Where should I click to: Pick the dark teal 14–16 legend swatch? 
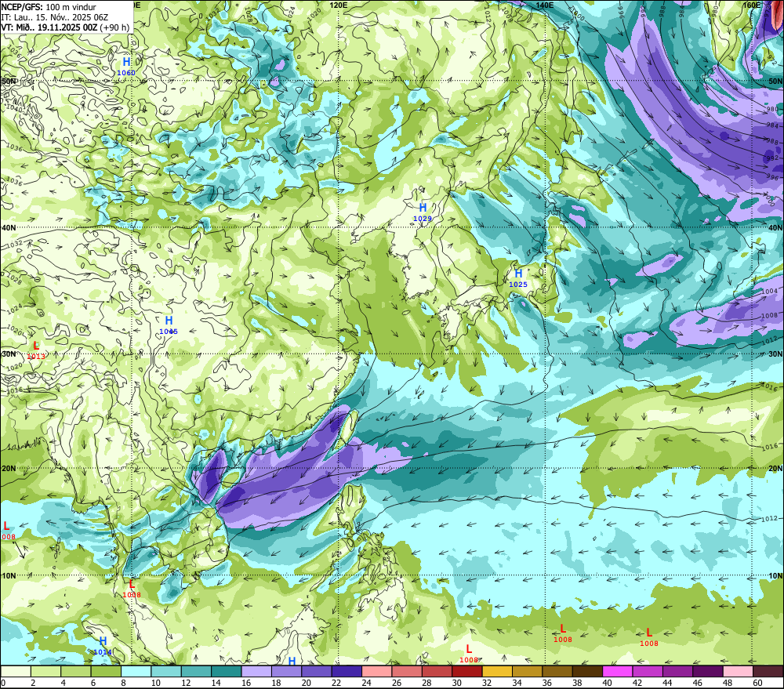tap(227, 671)
